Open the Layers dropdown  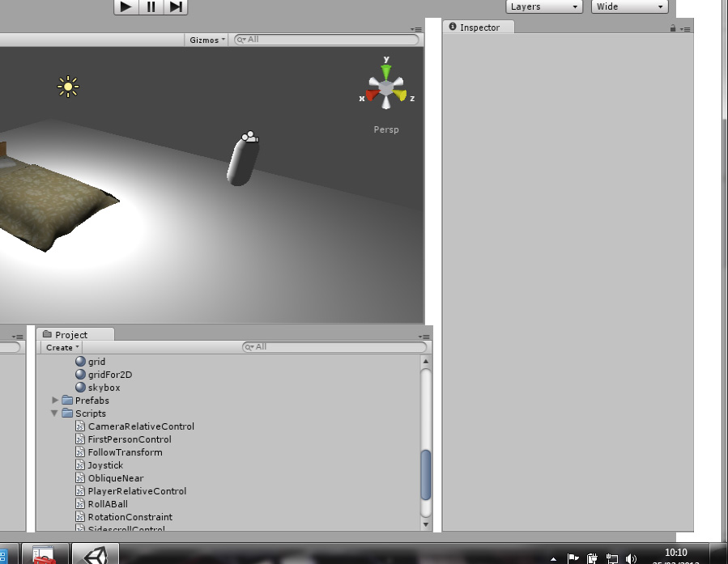(545, 7)
